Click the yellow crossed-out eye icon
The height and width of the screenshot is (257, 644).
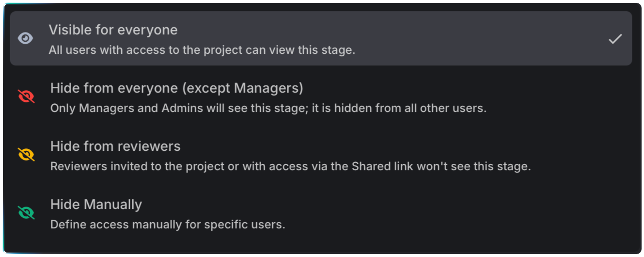coord(26,155)
